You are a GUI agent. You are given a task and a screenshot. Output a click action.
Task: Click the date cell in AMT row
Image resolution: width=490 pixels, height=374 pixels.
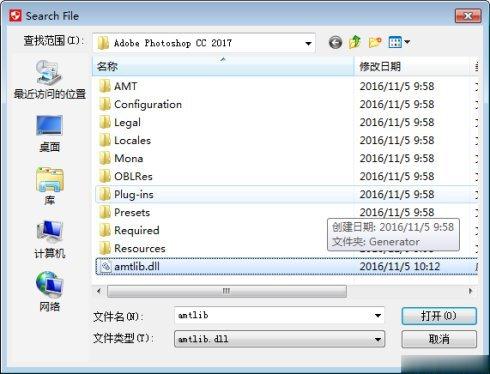click(397, 86)
